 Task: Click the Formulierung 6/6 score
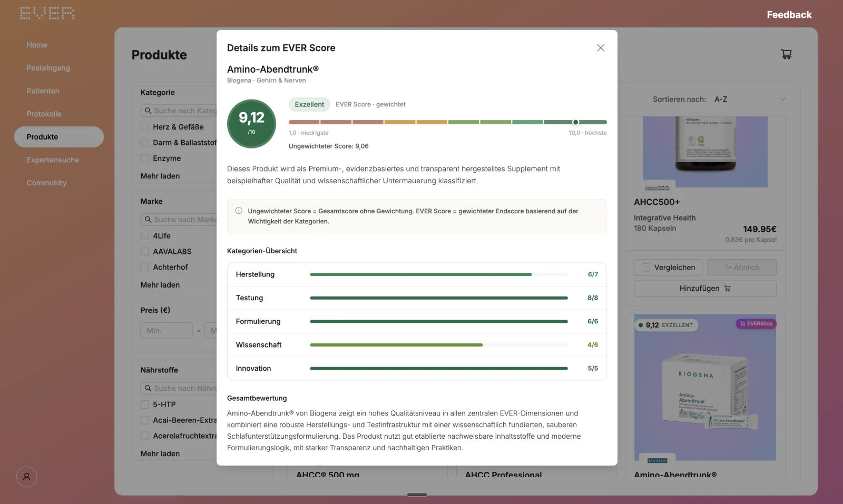point(593,321)
